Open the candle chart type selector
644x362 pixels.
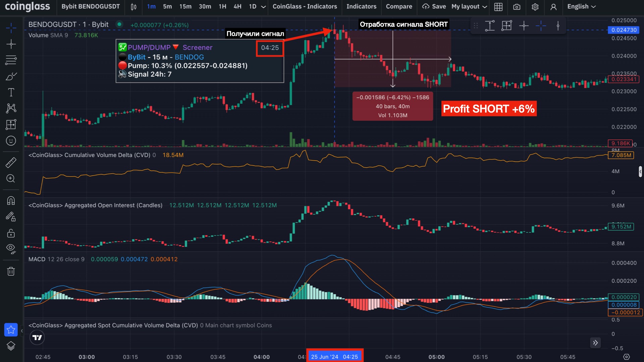pos(133,7)
